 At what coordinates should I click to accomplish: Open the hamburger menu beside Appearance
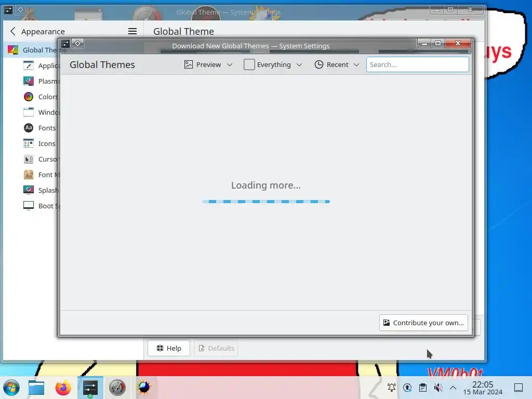(132, 31)
